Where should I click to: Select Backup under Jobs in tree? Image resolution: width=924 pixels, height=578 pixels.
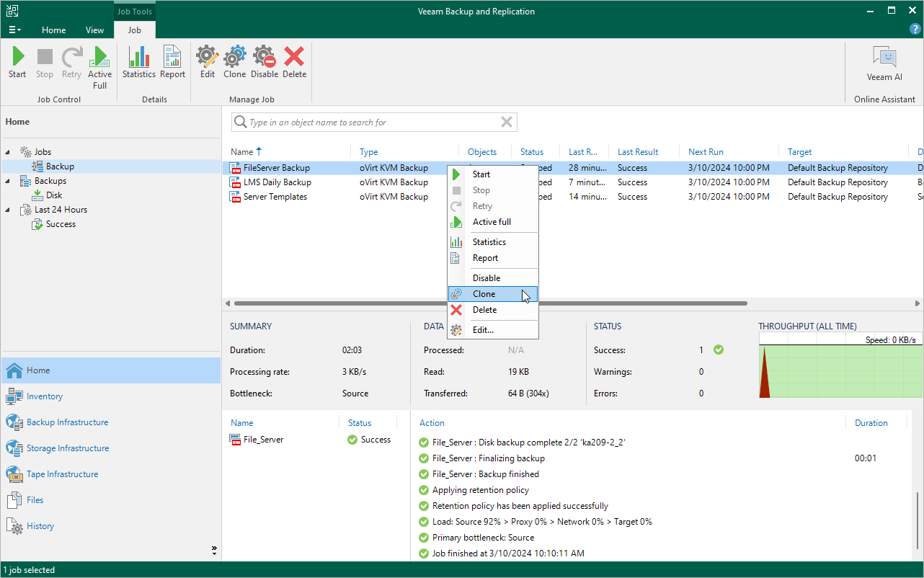[60, 166]
